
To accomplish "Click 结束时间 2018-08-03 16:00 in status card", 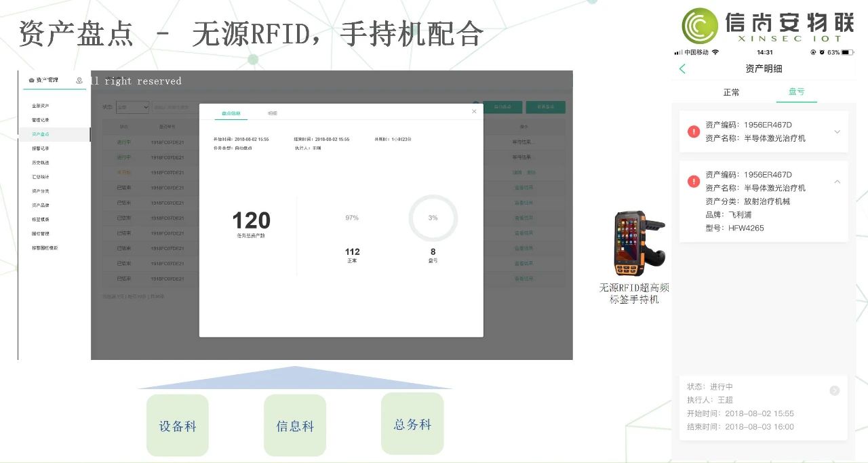I will pyautogui.click(x=741, y=427).
